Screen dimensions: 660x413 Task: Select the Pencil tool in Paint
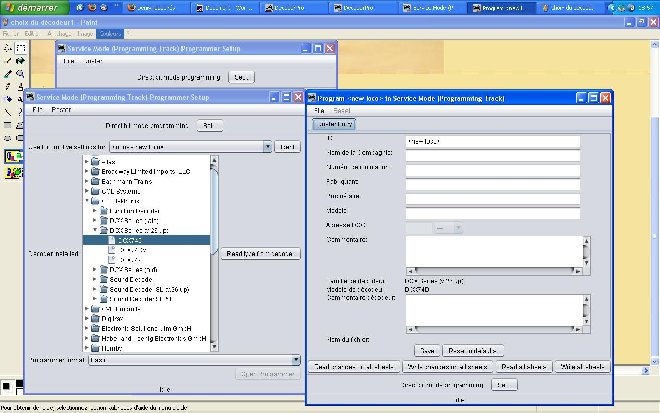(x=8, y=87)
